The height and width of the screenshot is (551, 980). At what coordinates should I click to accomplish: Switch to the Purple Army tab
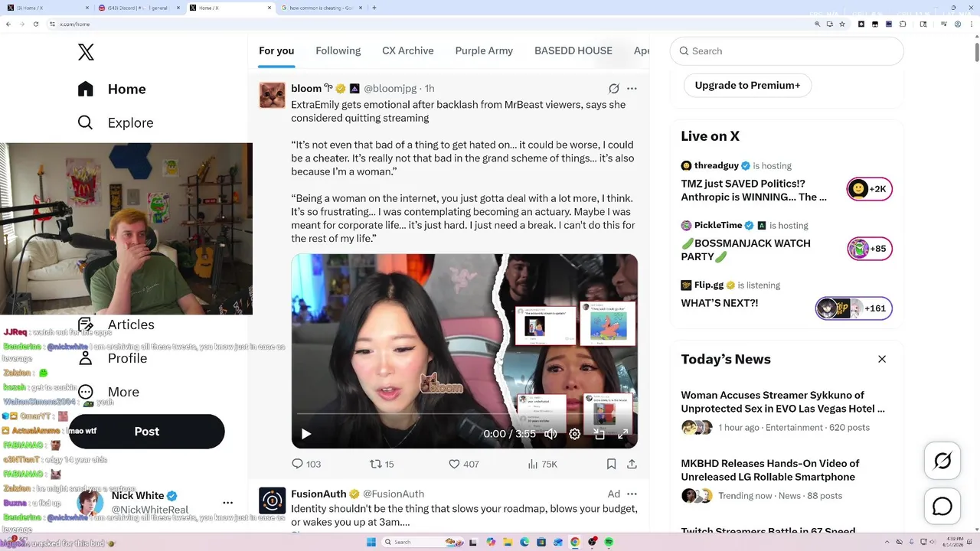click(x=484, y=51)
